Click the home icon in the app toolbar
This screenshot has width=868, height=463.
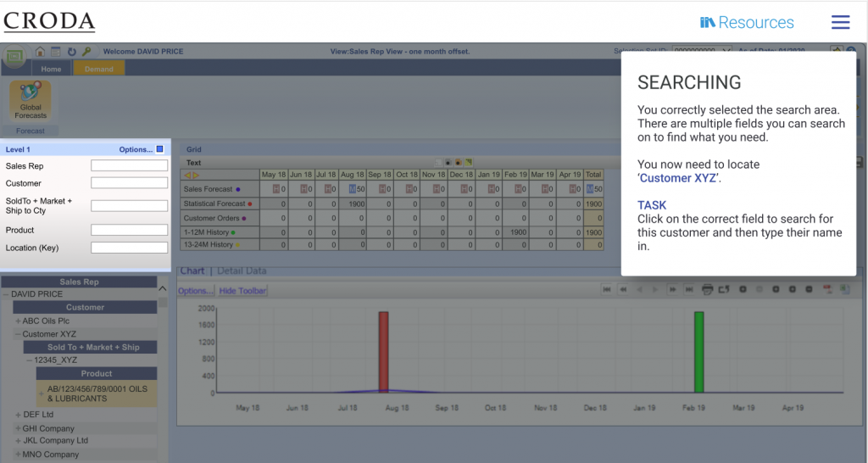point(40,52)
